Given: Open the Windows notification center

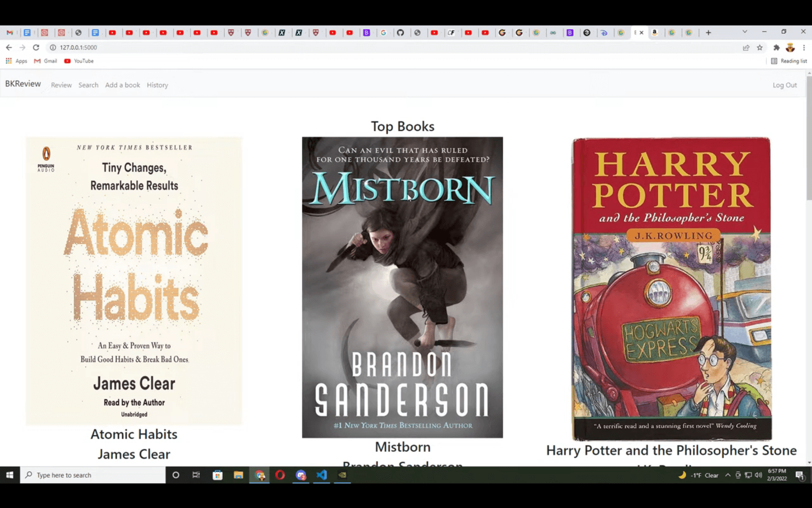Looking at the screenshot, I should click(800, 475).
